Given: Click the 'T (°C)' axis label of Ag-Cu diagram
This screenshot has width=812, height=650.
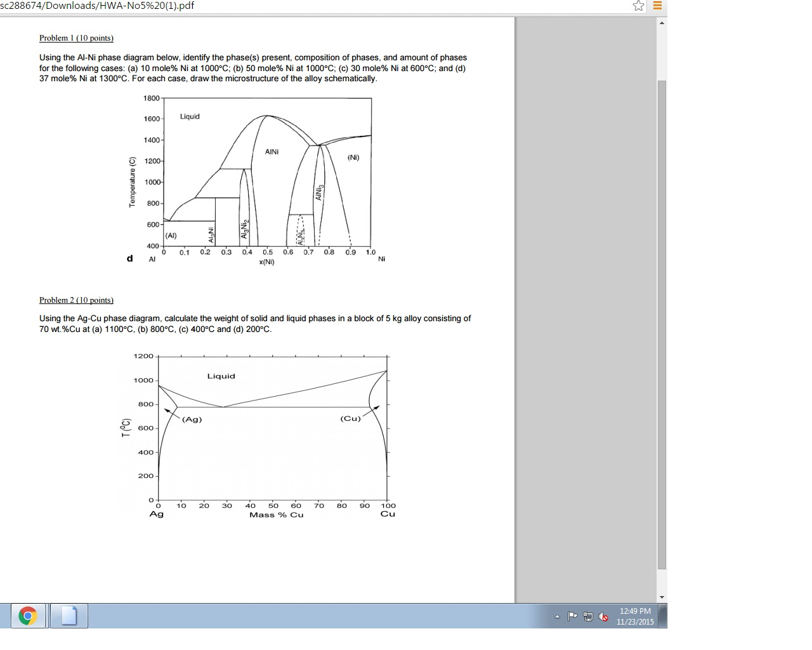Looking at the screenshot, I should 126,428.
